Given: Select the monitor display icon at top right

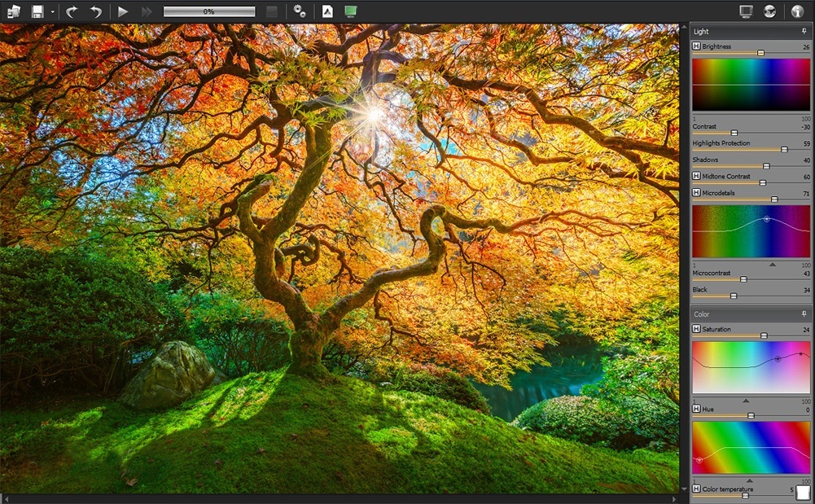Looking at the screenshot, I should 745,11.
